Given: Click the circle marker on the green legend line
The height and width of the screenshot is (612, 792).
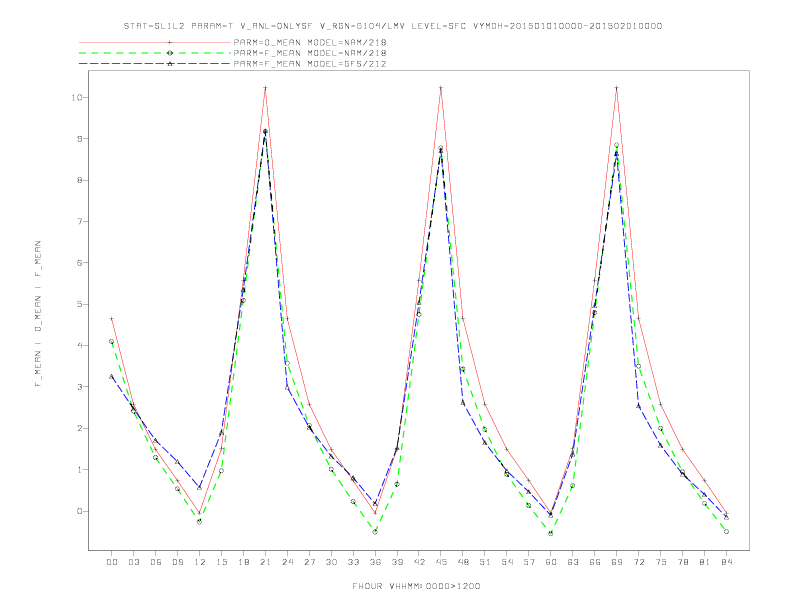Looking at the screenshot, I should click(170, 53).
